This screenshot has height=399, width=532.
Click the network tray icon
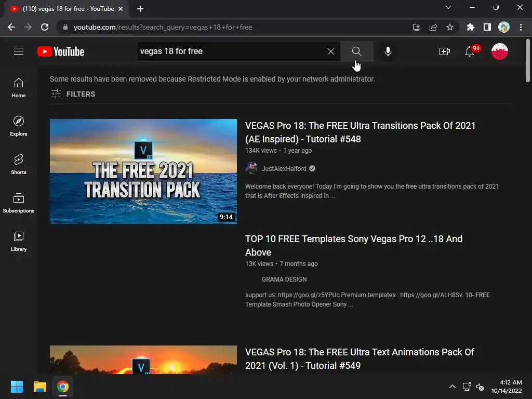[x=467, y=387]
